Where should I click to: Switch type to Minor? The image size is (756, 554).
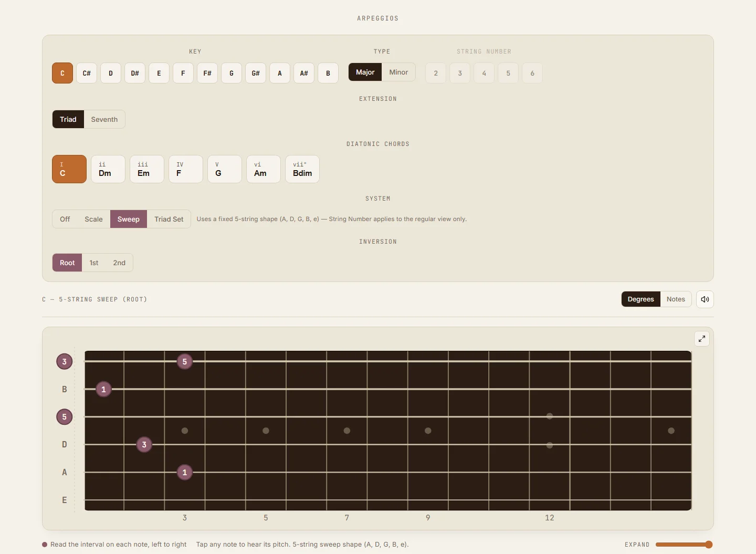(398, 72)
